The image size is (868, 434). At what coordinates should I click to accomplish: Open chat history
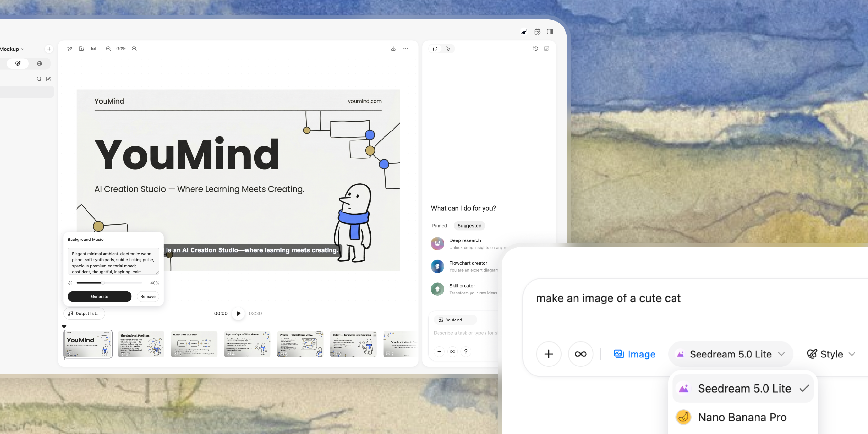coord(535,49)
